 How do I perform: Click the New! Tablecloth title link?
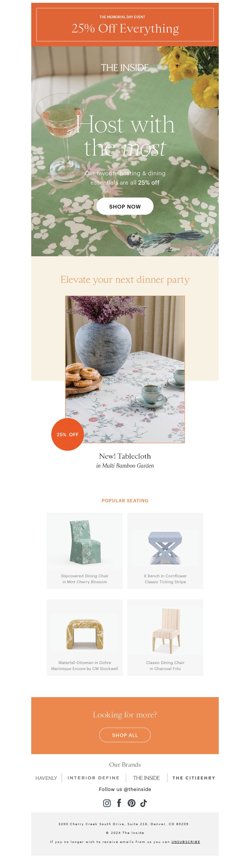pyautogui.click(x=125, y=456)
